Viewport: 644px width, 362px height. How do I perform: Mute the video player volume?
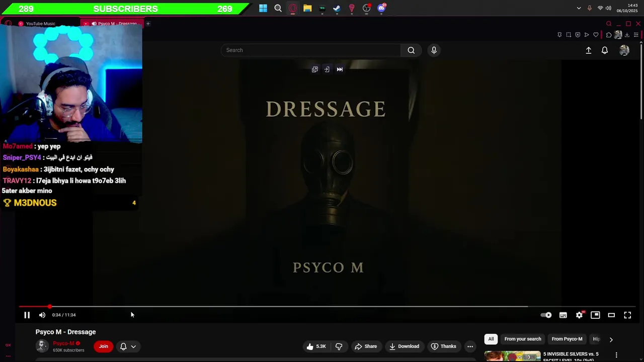point(42,315)
